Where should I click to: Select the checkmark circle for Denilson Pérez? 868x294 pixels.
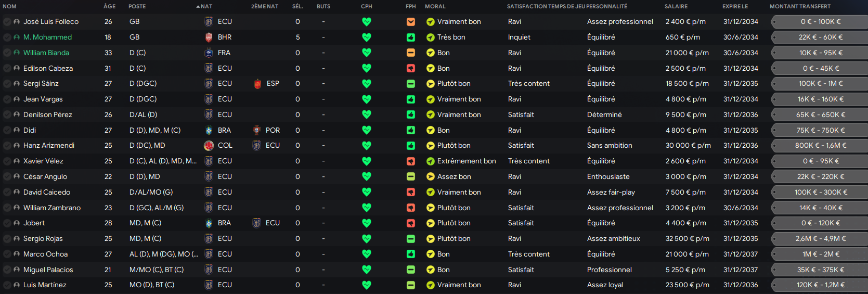click(7, 115)
